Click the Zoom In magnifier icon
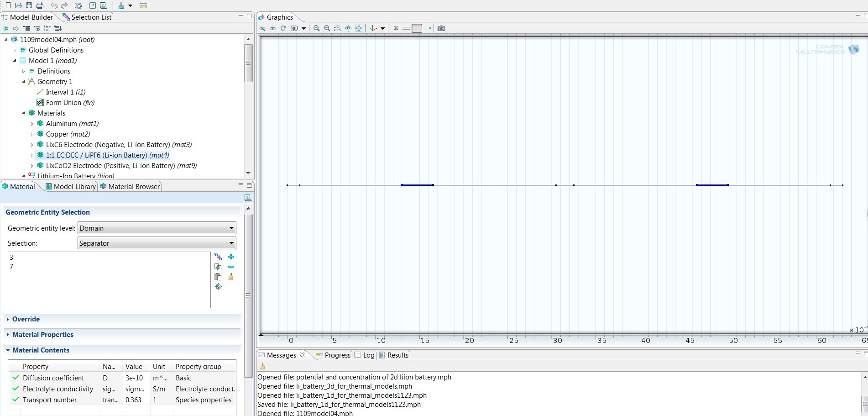The height and width of the screenshot is (416, 868). coord(316,28)
